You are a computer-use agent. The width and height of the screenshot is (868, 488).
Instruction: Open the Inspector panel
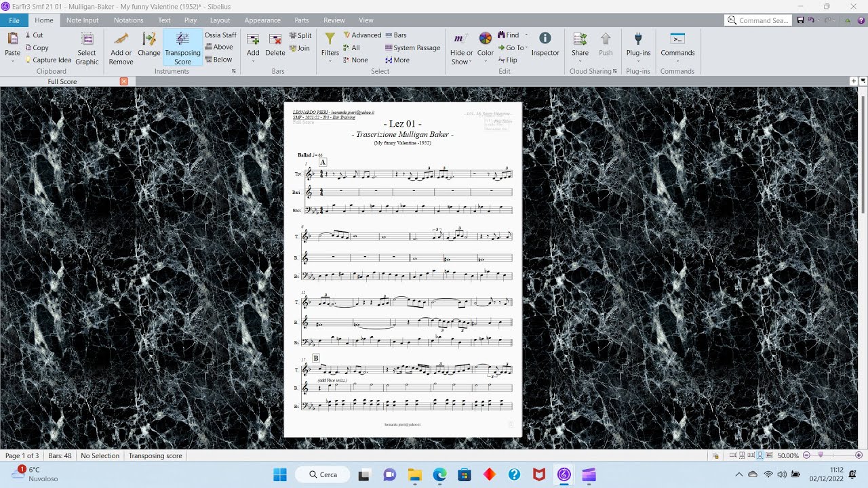[545, 44]
